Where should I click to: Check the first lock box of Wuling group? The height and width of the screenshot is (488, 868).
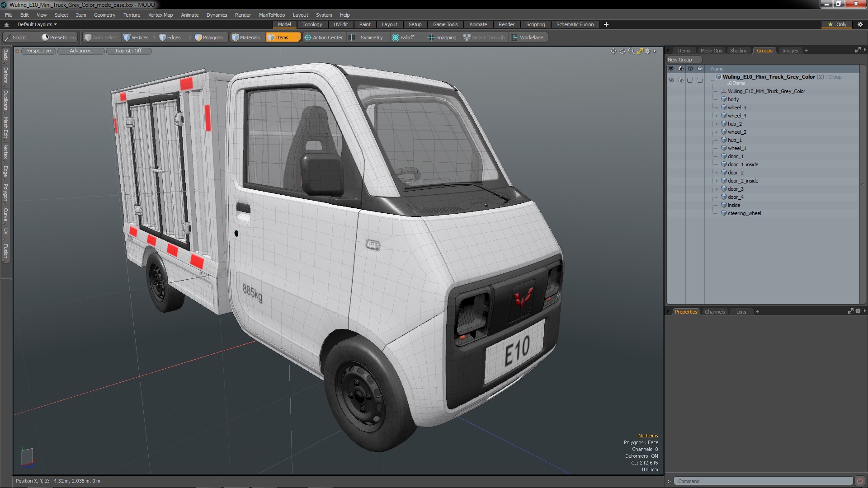[x=690, y=80]
